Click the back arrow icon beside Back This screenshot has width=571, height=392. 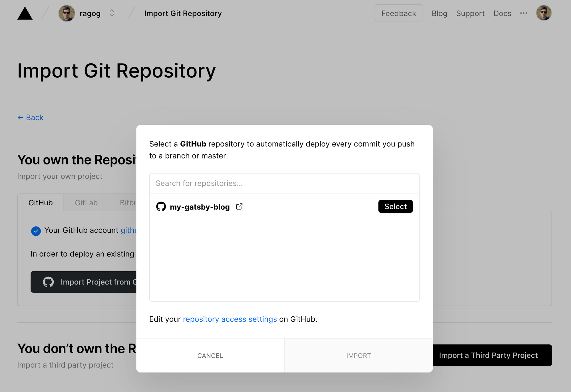[20, 117]
